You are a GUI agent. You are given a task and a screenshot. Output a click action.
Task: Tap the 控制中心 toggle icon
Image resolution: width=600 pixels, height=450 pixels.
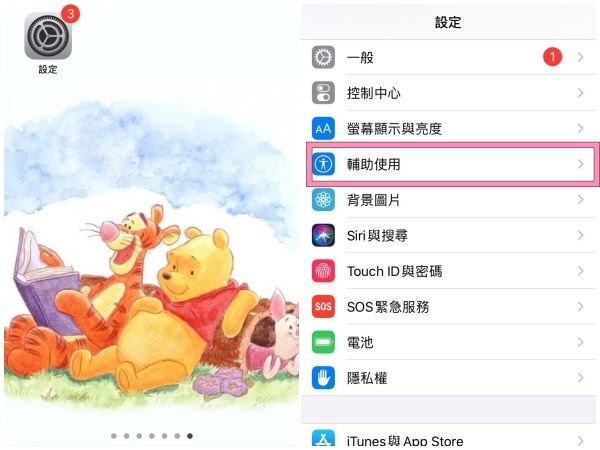[323, 93]
